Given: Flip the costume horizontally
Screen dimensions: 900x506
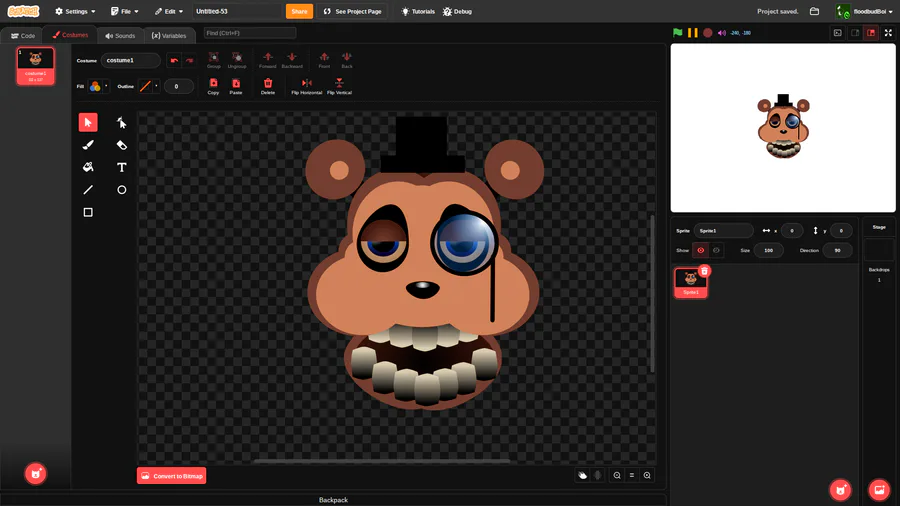Looking at the screenshot, I should 307,86.
